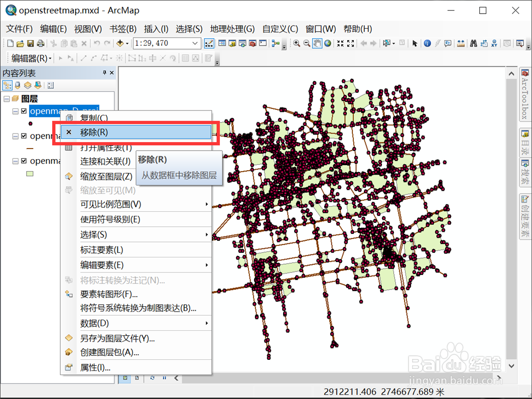The height and width of the screenshot is (399, 532).
Task: Click the polygon layer green symbol swatch
Action: [x=30, y=174]
